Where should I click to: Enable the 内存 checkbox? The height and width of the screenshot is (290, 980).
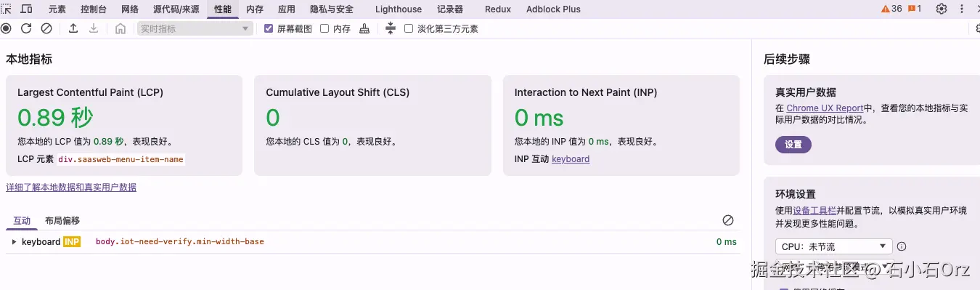point(324,28)
